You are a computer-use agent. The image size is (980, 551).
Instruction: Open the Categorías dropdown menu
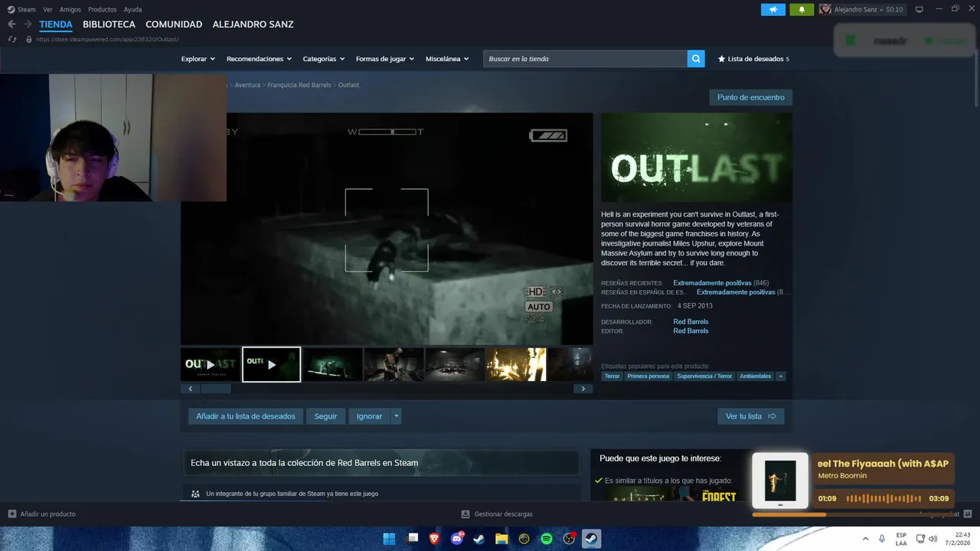click(323, 59)
